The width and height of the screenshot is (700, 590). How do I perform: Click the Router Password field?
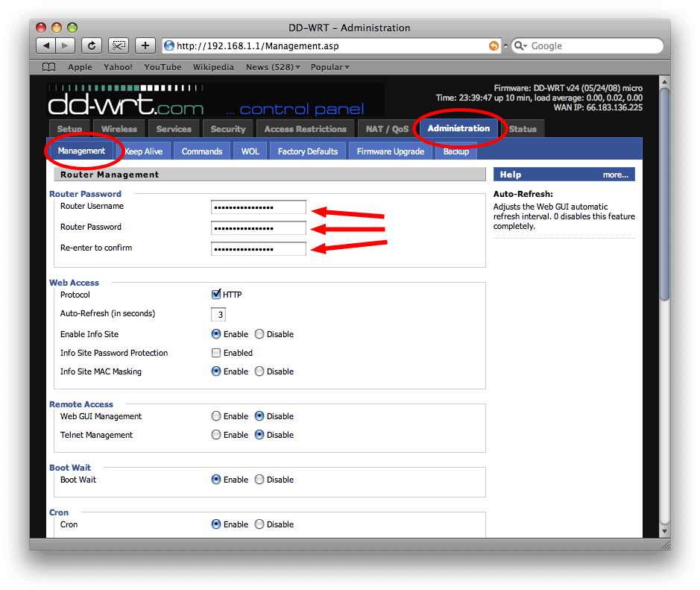click(x=259, y=227)
